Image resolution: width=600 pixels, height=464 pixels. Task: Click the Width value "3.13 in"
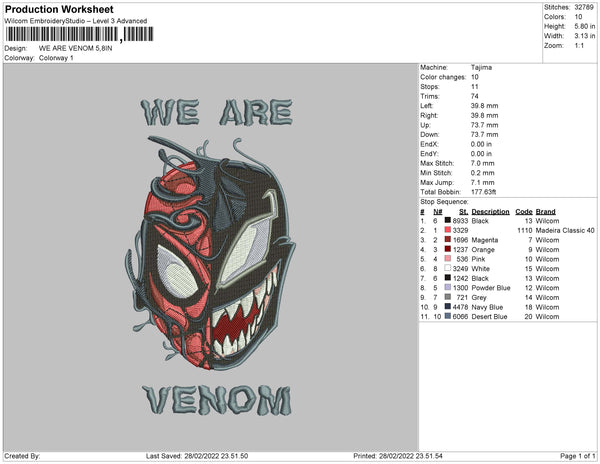pos(585,36)
